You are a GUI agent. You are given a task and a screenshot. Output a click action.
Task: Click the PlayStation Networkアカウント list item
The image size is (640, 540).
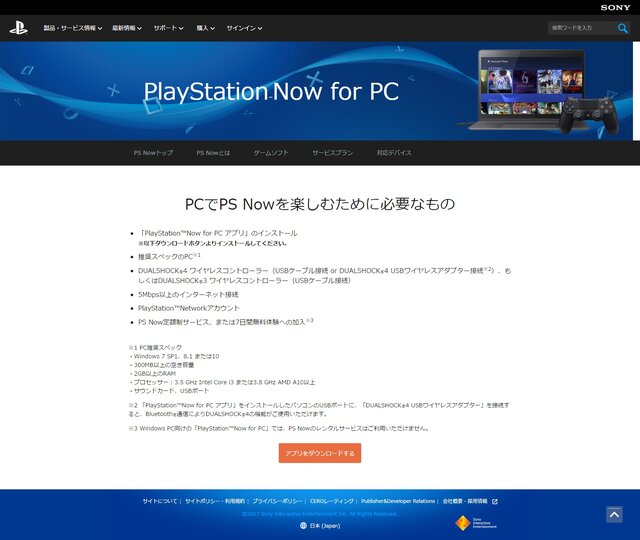189,308
